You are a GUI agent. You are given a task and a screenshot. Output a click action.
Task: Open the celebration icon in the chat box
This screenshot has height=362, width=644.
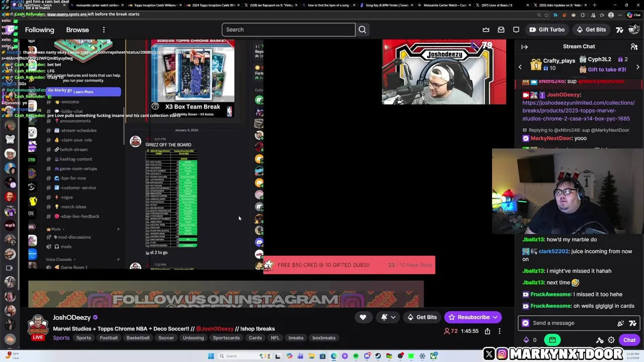click(621, 323)
